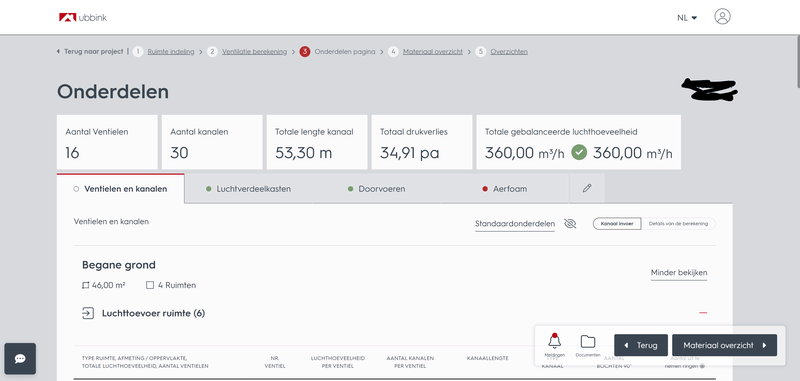Select step 3 Onderdelen pagina

(344, 52)
